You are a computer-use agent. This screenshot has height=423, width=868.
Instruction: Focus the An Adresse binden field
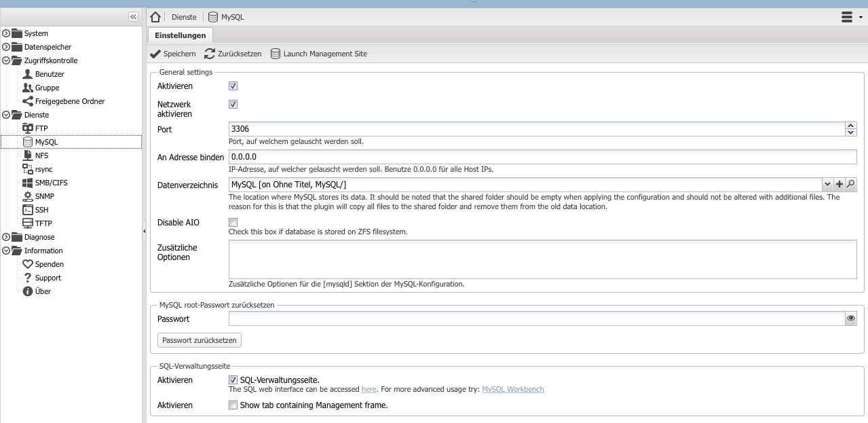[x=543, y=157]
